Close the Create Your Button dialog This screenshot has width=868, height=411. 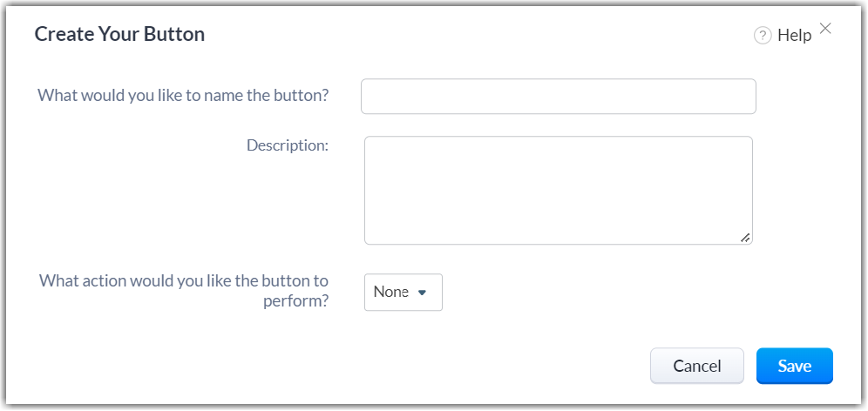825,28
